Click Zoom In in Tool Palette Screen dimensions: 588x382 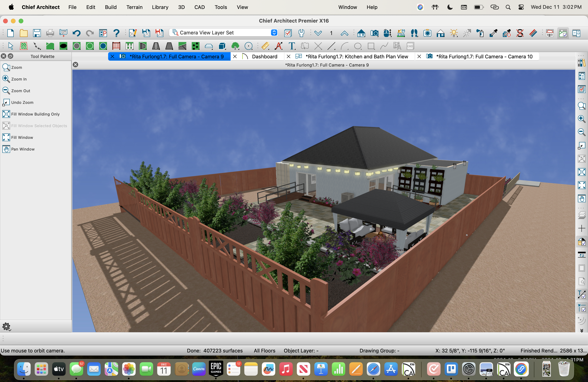pos(15,79)
